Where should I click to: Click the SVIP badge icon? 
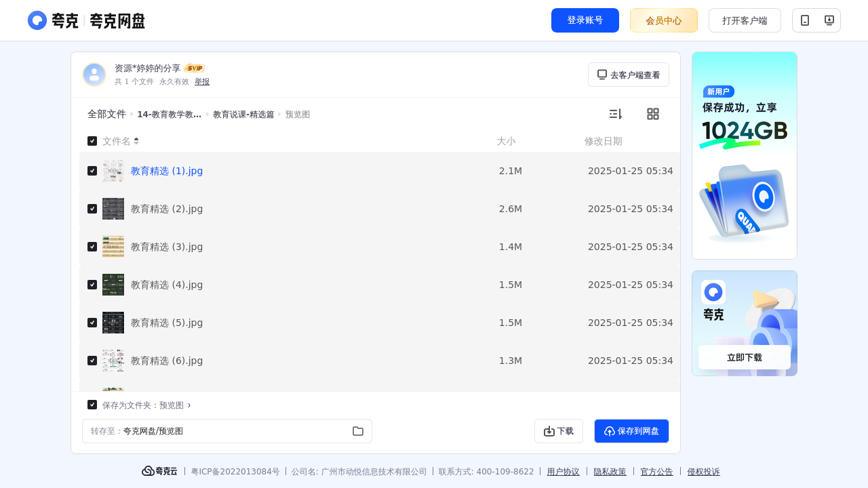coord(195,68)
